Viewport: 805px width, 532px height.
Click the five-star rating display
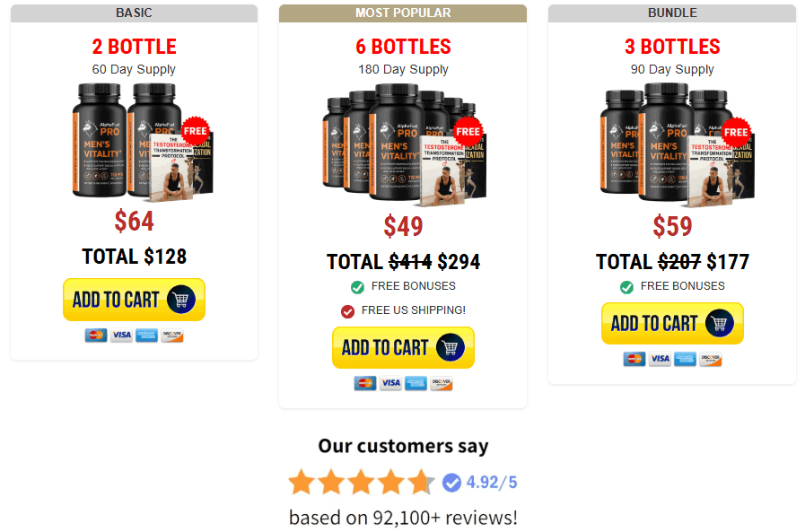(x=362, y=482)
